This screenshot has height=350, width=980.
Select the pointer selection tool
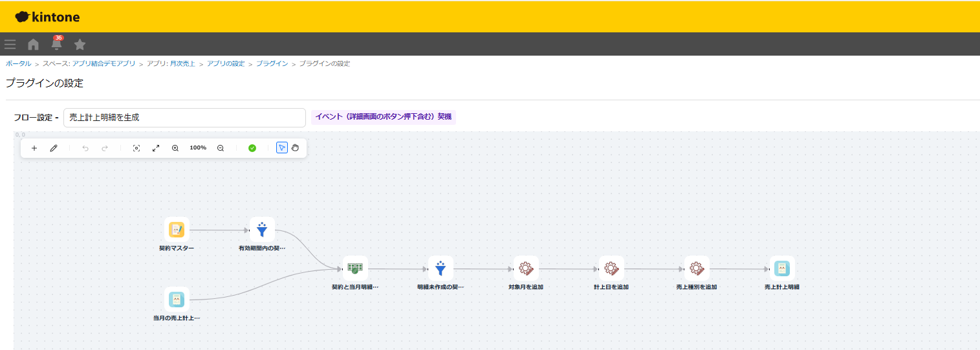(x=282, y=148)
